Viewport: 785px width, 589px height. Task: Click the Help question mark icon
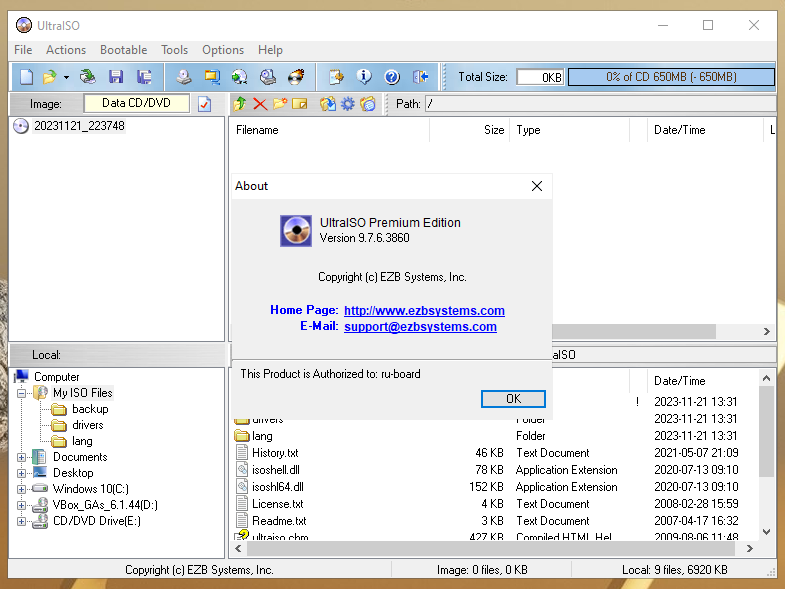coord(392,77)
